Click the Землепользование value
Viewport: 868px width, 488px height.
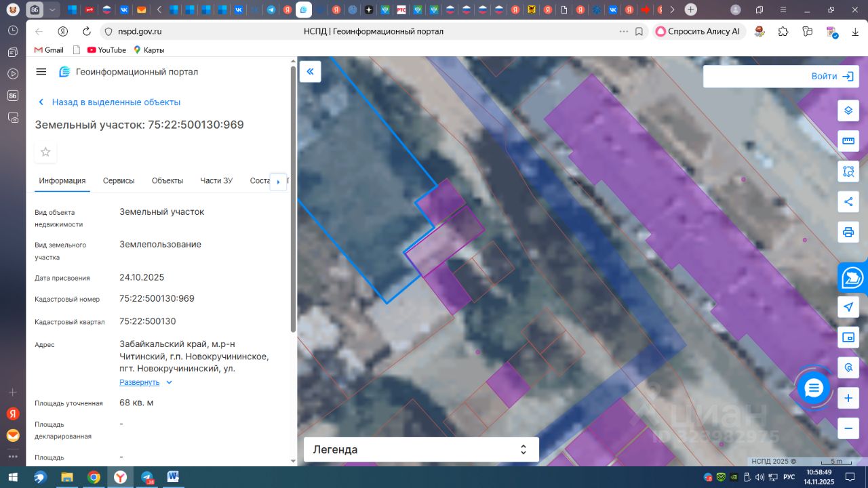pos(160,244)
